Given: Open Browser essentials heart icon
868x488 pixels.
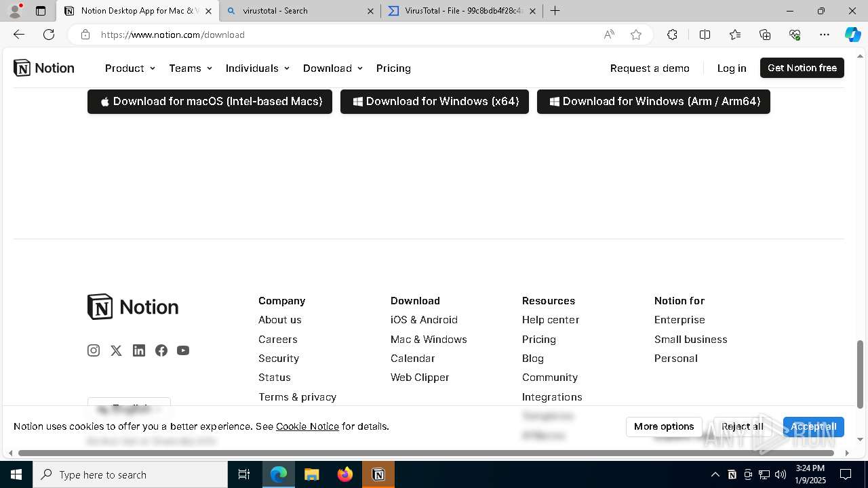Looking at the screenshot, I should [x=795, y=35].
